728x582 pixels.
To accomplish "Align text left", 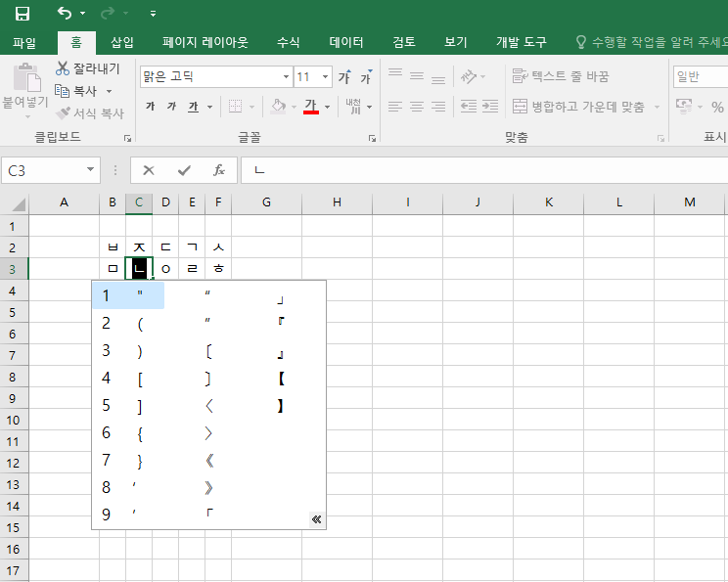I will click(395, 107).
